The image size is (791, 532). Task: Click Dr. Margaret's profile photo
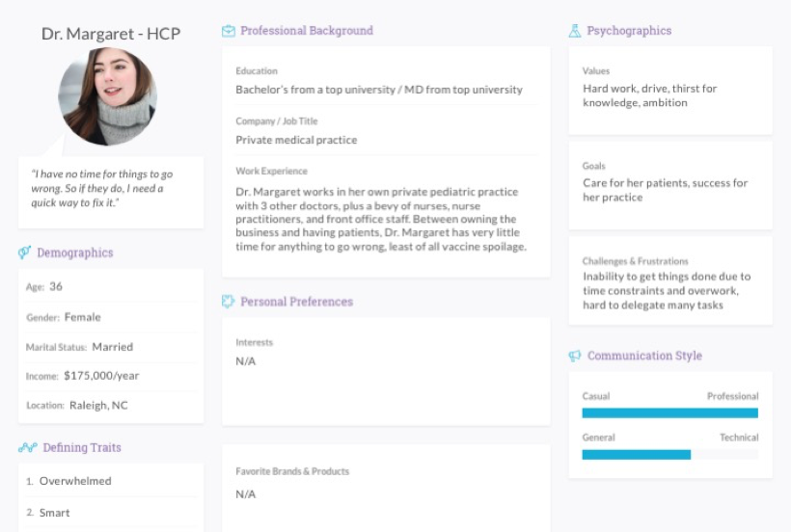click(x=107, y=96)
